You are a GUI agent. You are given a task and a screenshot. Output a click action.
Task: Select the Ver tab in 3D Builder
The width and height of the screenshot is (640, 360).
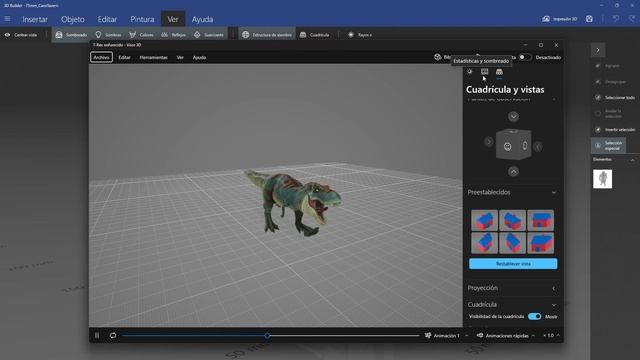coord(173,19)
